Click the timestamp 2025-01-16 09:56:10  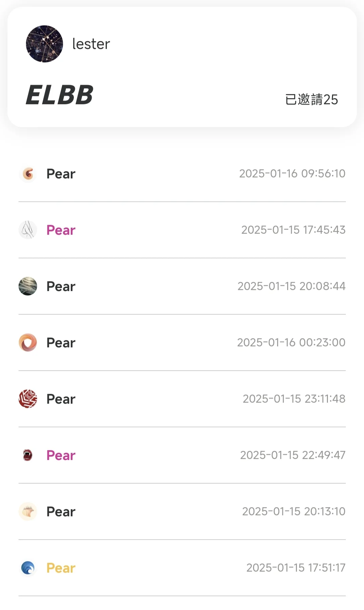point(292,174)
